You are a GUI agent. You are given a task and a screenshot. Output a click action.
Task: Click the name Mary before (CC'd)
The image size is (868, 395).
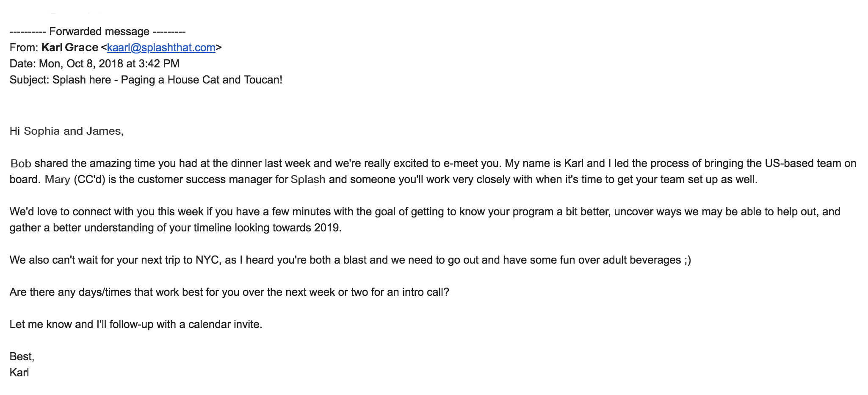click(57, 180)
